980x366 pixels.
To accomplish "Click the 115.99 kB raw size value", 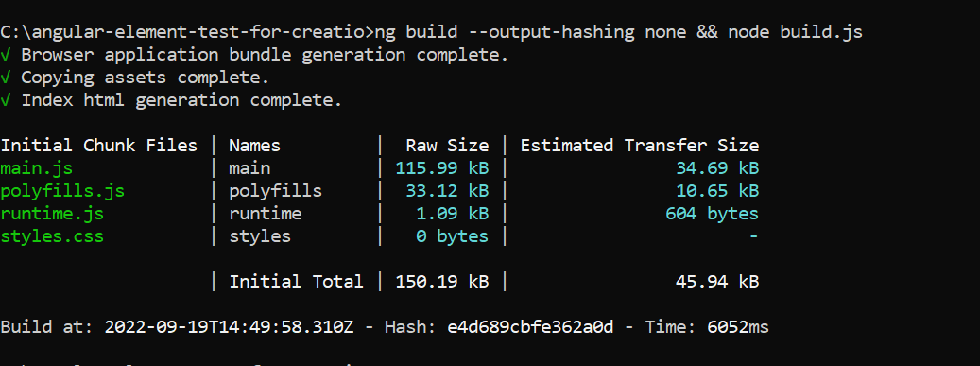I will [442, 169].
